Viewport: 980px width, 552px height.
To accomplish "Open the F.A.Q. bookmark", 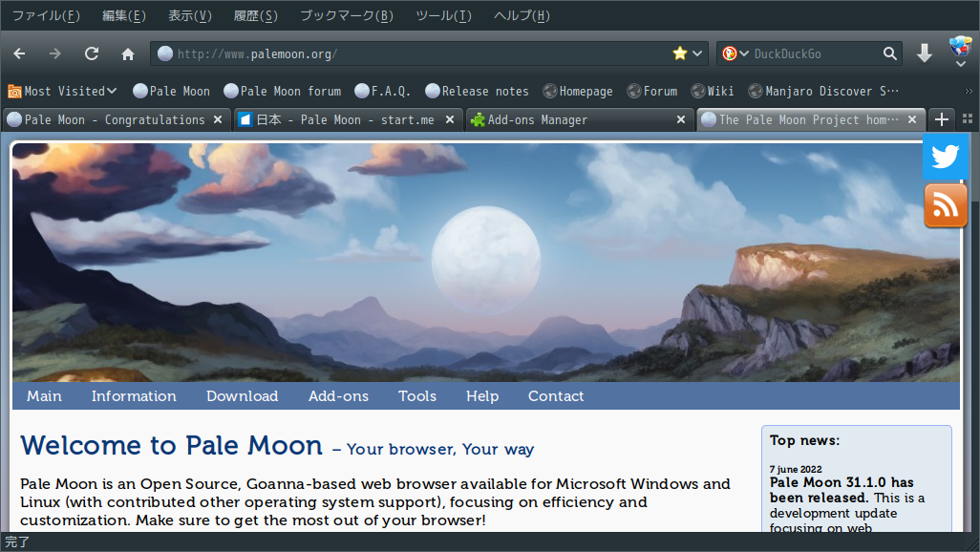I will point(382,92).
